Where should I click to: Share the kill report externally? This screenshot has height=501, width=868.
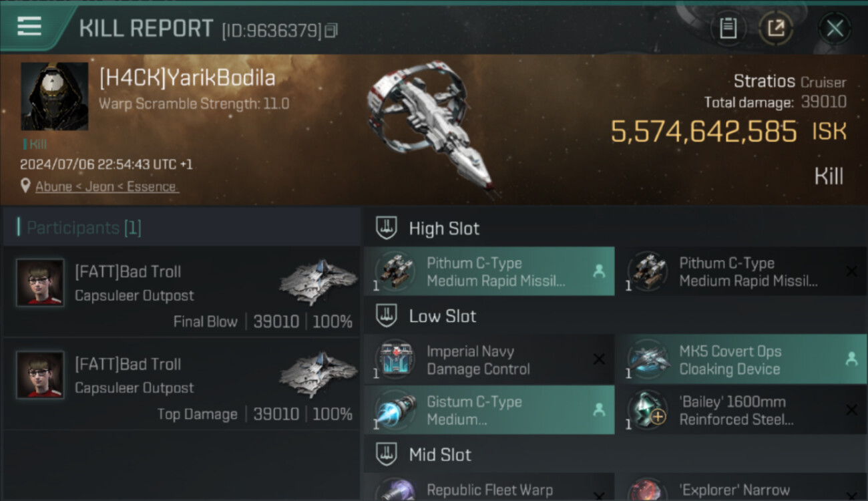tap(776, 28)
